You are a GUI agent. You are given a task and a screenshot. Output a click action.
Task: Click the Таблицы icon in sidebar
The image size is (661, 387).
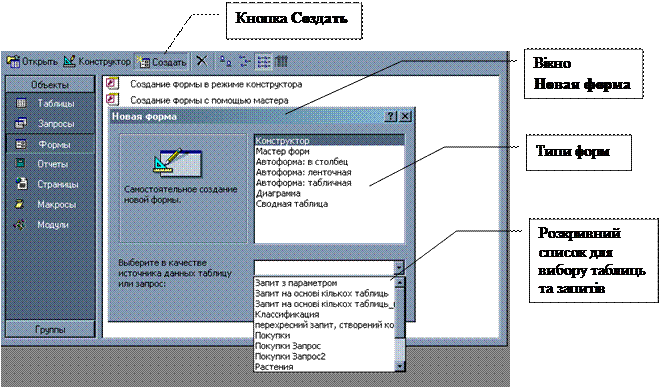21,103
